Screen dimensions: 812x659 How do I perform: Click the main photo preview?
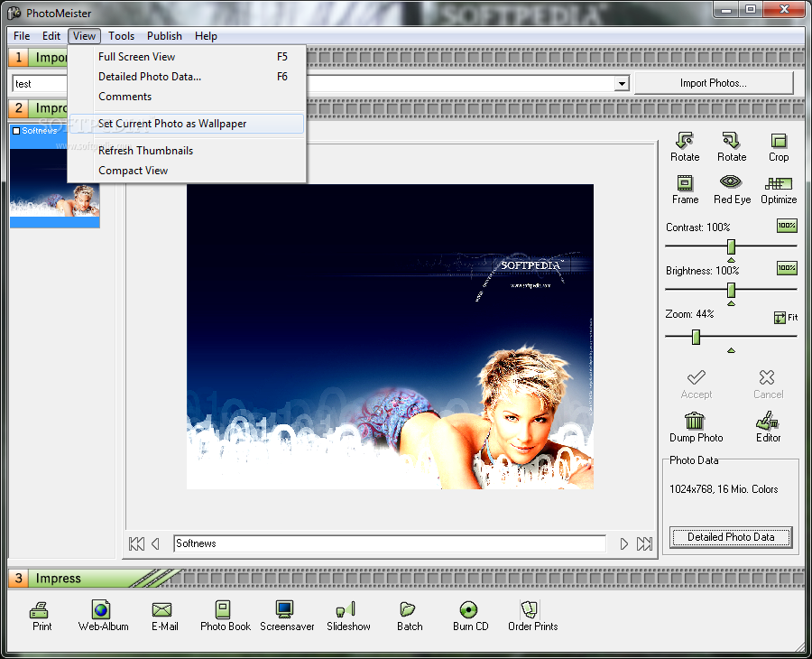[x=390, y=336]
